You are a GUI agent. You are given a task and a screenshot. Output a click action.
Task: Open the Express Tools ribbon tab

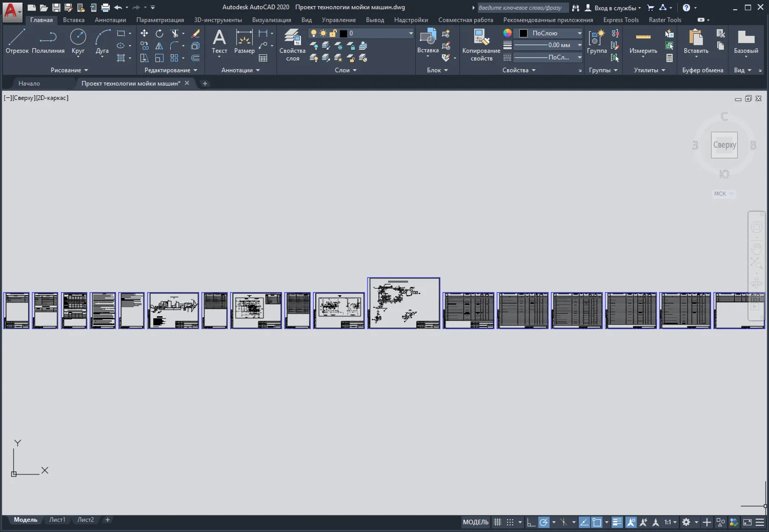(621, 20)
